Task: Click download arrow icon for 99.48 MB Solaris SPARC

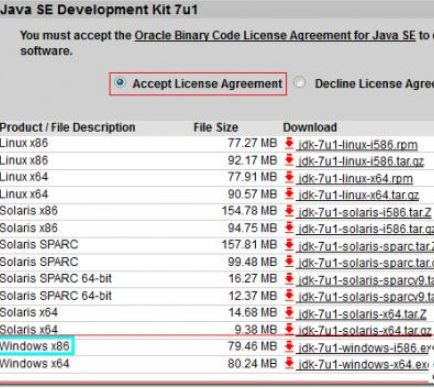Action: tap(289, 262)
